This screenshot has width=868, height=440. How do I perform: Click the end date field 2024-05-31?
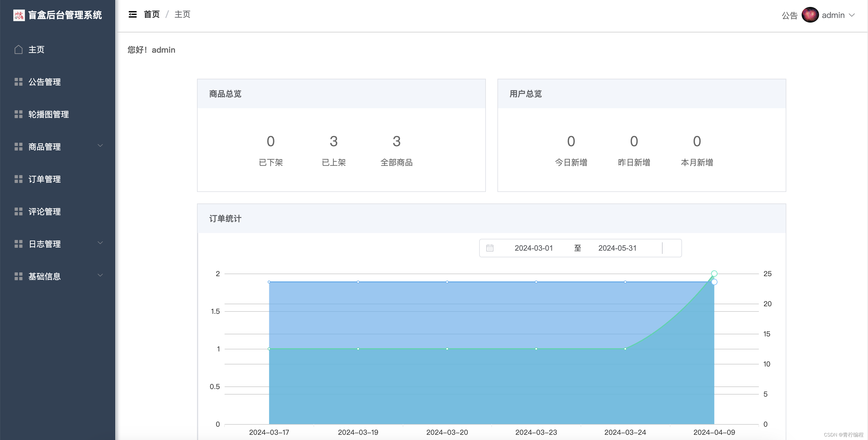617,248
